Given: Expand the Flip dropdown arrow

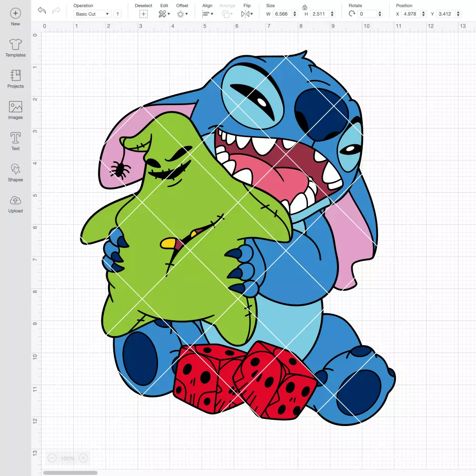Looking at the screenshot, I should tap(252, 14).
